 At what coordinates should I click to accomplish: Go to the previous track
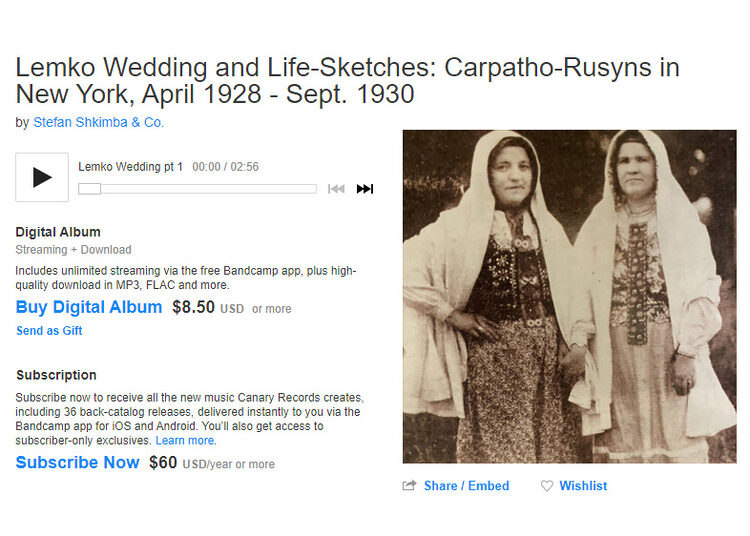(336, 189)
